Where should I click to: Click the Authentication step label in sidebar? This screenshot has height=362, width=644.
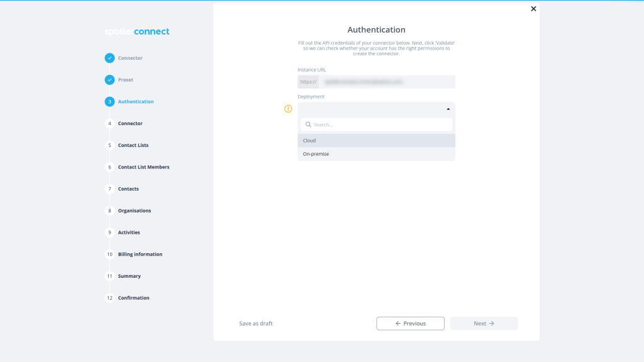(x=136, y=101)
